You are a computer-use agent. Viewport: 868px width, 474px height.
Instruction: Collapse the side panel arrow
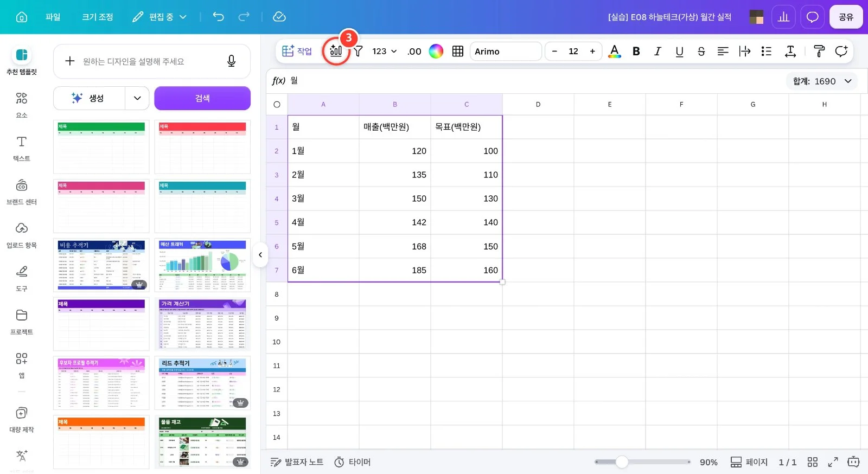[260, 254]
